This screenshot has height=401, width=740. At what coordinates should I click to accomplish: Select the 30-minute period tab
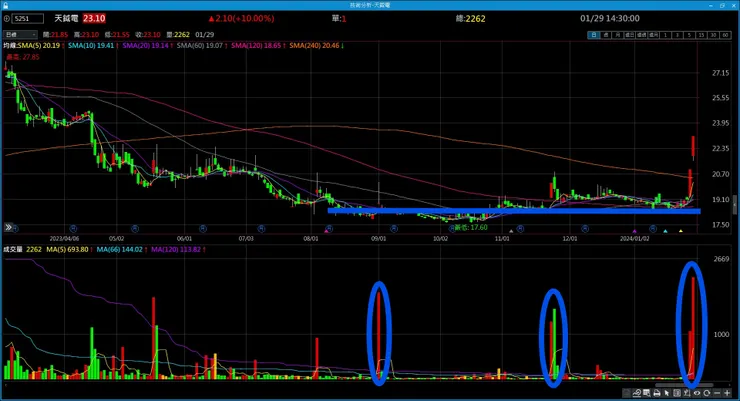tap(713, 35)
